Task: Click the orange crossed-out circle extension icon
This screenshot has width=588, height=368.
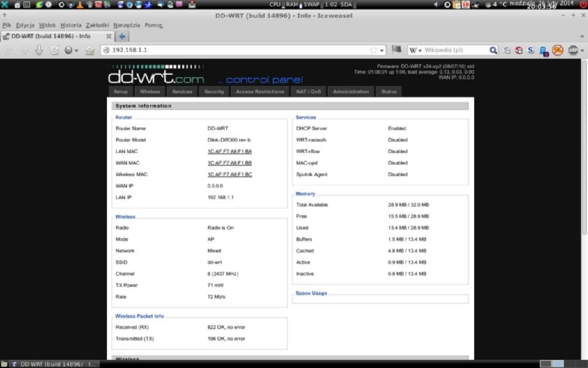Action: [558, 50]
